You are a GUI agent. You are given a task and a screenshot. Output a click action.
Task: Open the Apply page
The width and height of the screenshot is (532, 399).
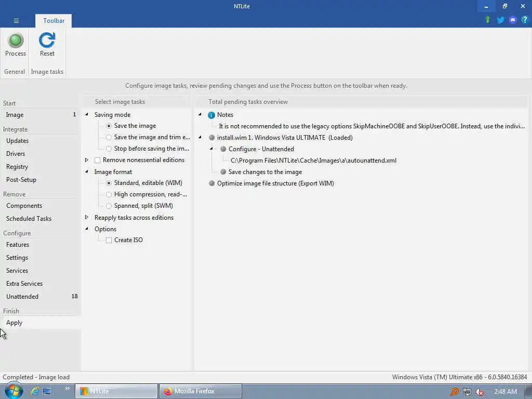click(x=41, y=323)
